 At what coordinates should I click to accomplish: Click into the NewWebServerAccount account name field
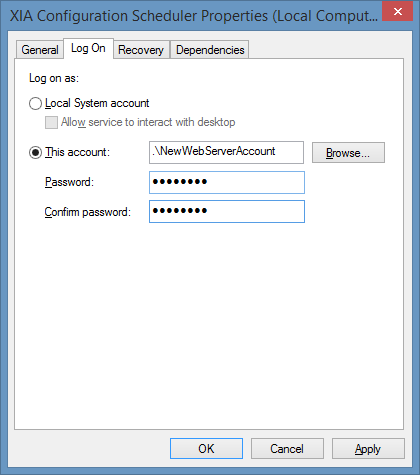pos(226,152)
